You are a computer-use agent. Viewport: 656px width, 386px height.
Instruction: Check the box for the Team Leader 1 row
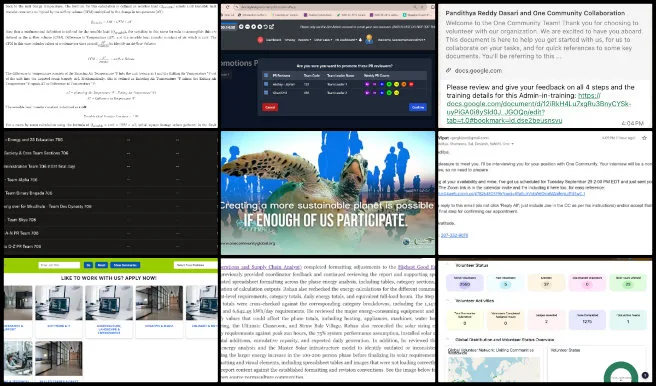click(x=266, y=84)
